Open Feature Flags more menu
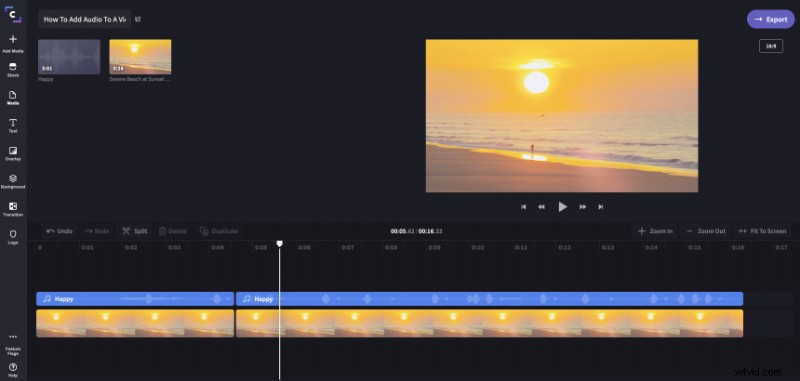Image resolution: width=800 pixels, height=381 pixels. coord(13,344)
